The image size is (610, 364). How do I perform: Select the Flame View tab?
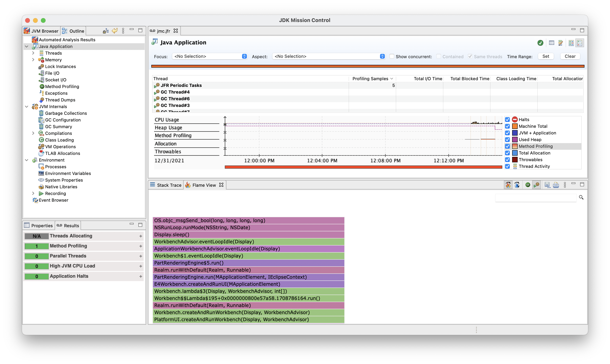(x=204, y=185)
